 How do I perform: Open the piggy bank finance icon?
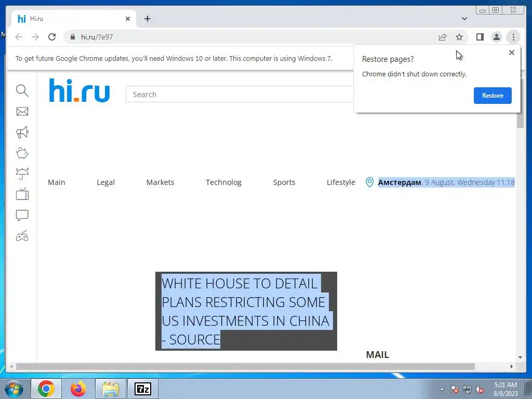(22, 153)
